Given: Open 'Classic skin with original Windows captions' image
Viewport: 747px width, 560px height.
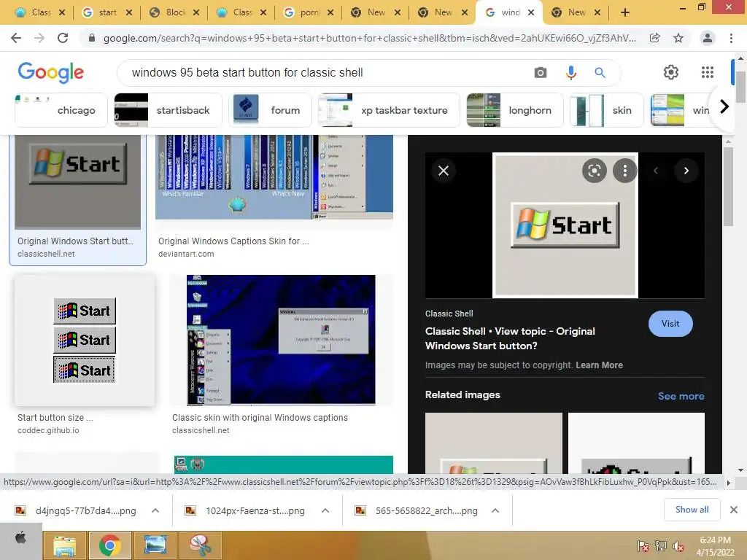Looking at the screenshot, I should [x=281, y=340].
